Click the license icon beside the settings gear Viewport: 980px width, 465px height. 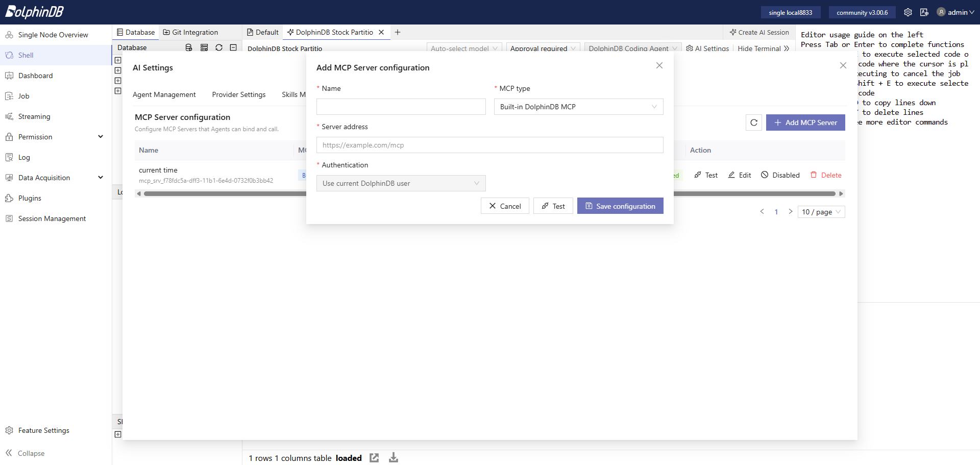click(x=924, y=12)
